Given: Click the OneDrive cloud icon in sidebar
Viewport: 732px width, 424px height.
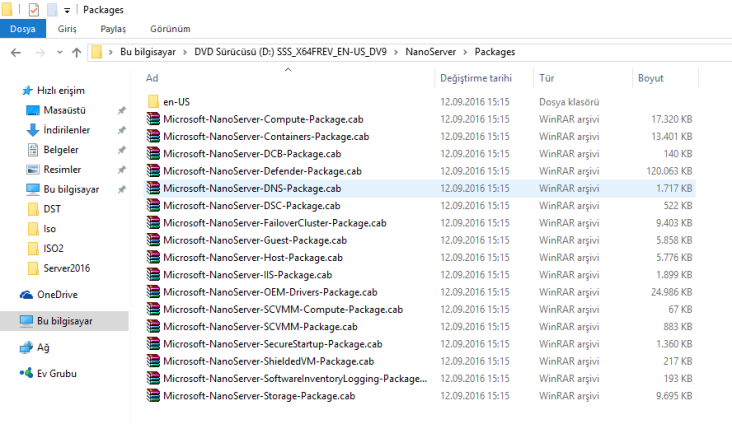Looking at the screenshot, I should [28, 295].
